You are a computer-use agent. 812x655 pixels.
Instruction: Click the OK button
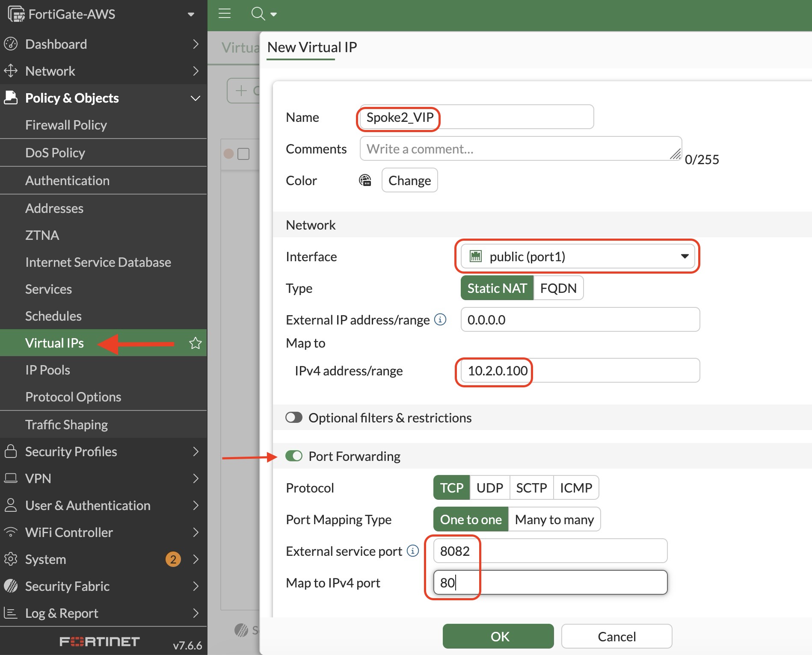coord(498,636)
